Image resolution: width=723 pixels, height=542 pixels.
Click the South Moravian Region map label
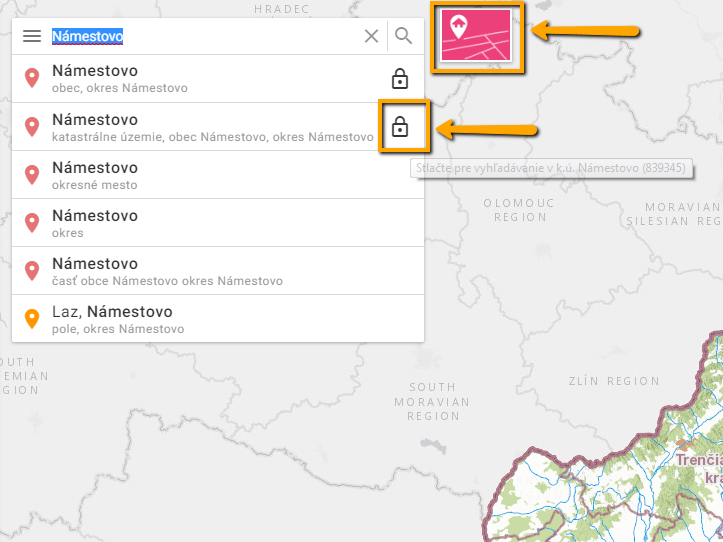[432, 402]
